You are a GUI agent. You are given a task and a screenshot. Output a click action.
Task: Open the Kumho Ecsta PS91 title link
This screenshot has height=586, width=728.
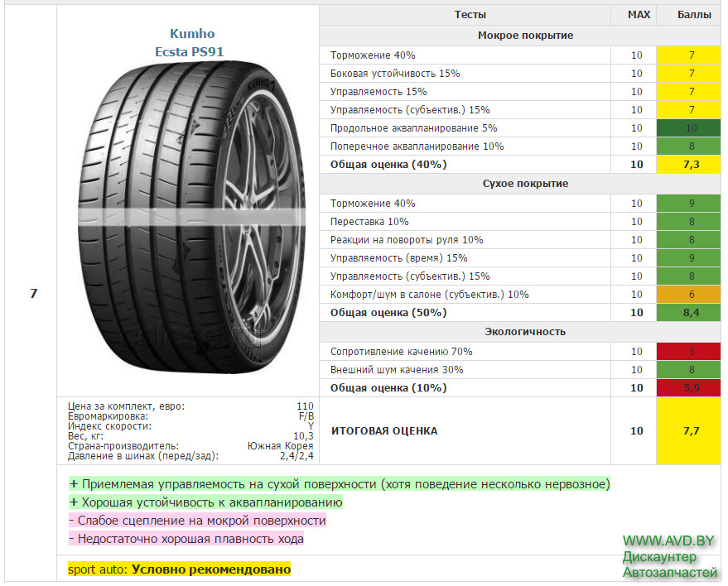(x=190, y=43)
